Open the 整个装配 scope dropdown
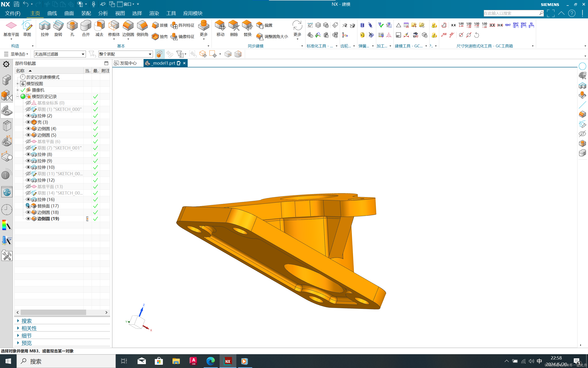The width and height of the screenshot is (588, 368). (x=126, y=54)
